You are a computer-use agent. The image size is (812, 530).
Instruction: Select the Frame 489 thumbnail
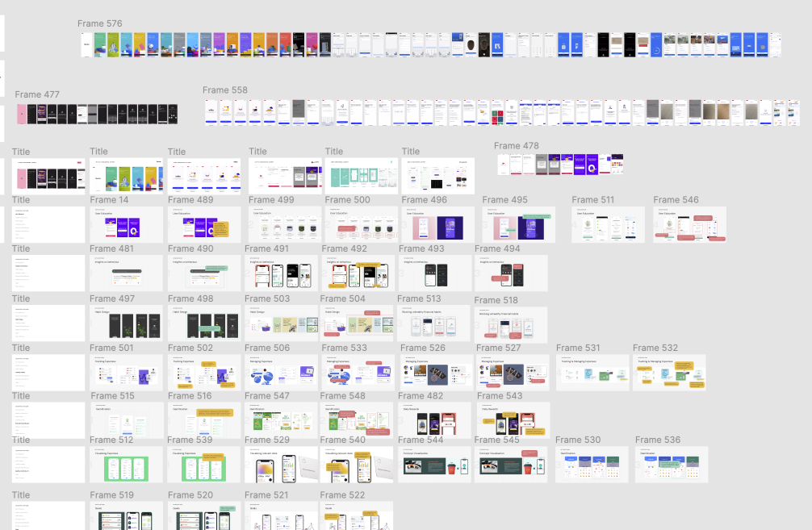tap(204, 224)
